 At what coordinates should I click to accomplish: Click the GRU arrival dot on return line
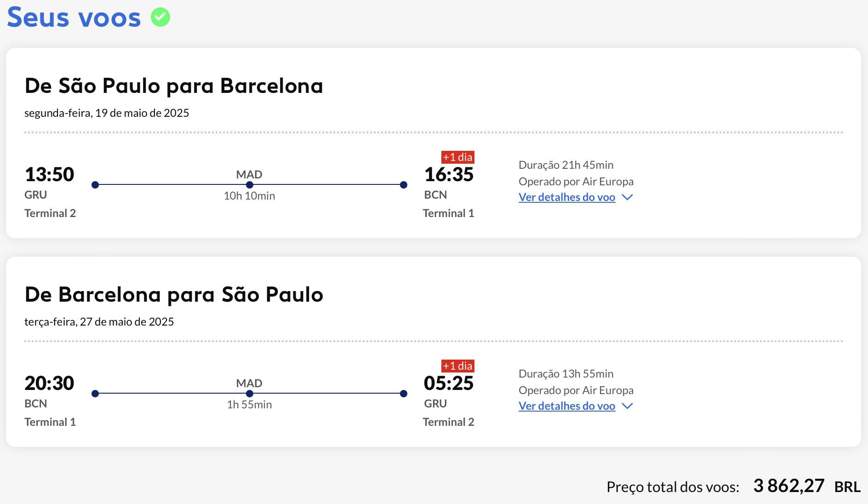(x=404, y=394)
